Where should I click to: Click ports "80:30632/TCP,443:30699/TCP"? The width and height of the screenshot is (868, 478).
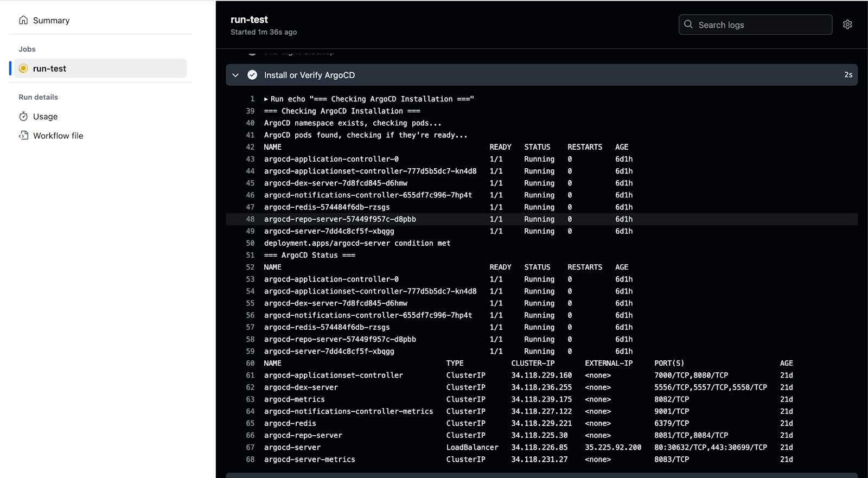pyautogui.click(x=711, y=448)
